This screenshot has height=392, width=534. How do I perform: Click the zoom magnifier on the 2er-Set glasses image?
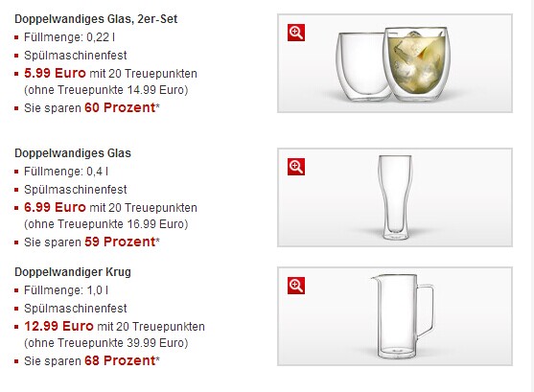[x=296, y=33]
